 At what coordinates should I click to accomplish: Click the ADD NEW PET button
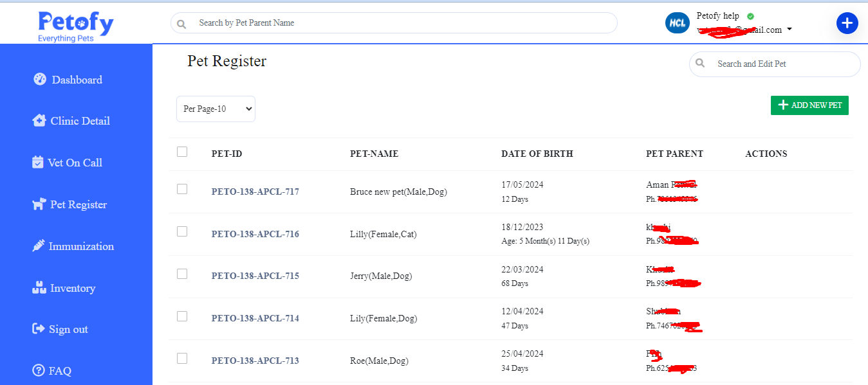coord(809,105)
